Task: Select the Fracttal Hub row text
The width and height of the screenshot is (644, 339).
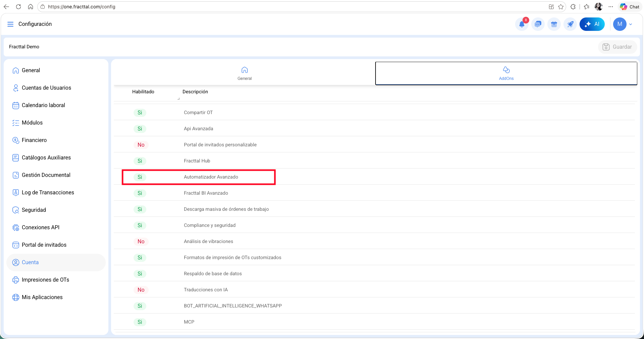Action: (x=197, y=161)
